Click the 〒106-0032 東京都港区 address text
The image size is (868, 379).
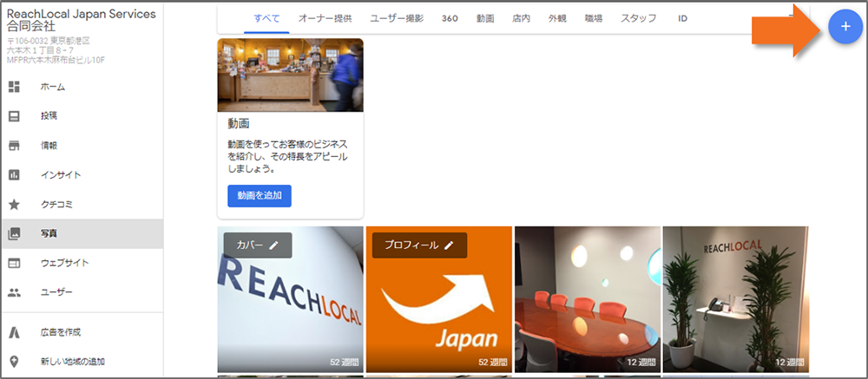[49, 41]
